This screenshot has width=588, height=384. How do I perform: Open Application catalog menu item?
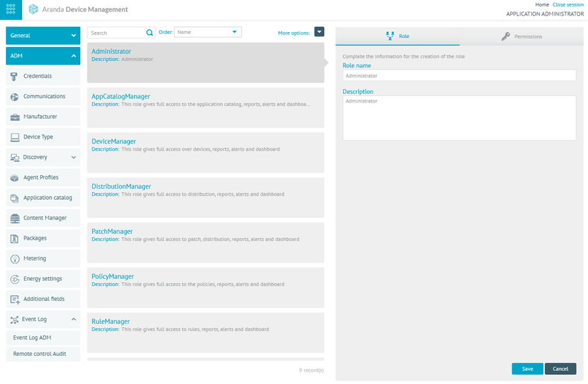(x=43, y=198)
